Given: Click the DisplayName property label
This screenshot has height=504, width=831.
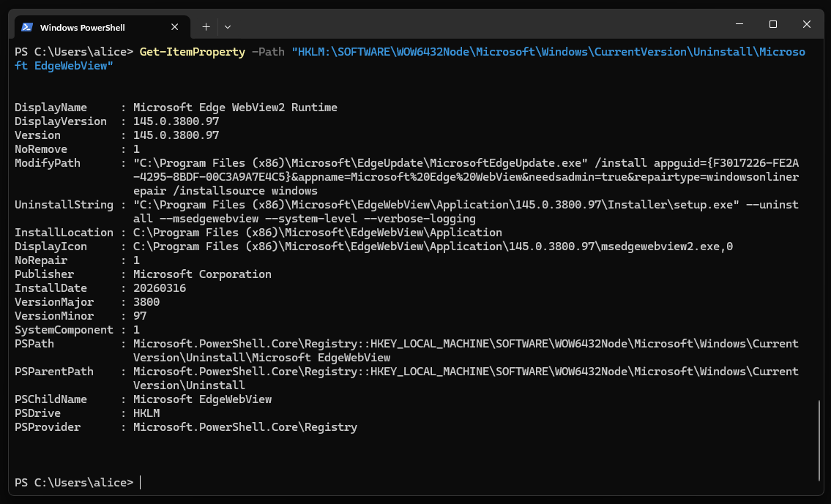Looking at the screenshot, I should click(x=51, y=108).
